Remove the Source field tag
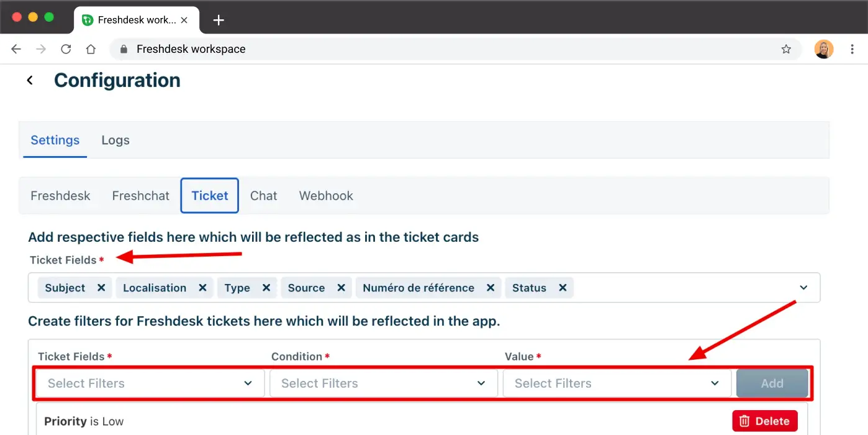Screen dimensions: 868x435 (x=341, y=288)
